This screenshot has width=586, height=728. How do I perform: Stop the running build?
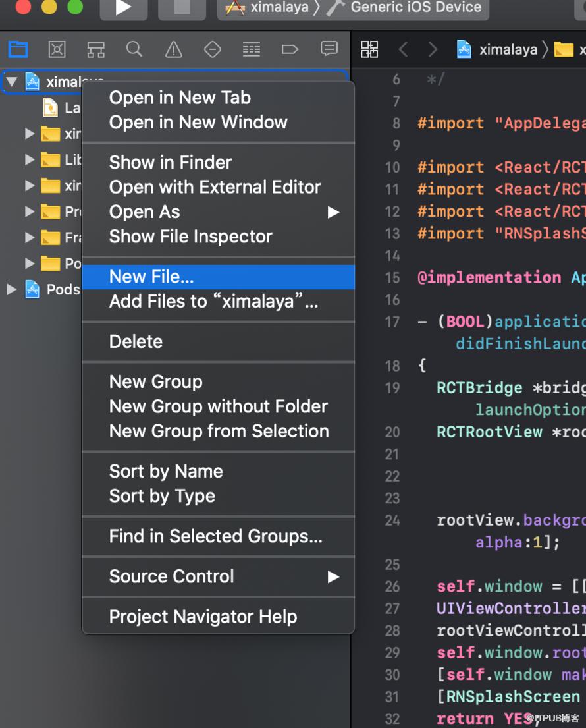click(x=182, y=8)
